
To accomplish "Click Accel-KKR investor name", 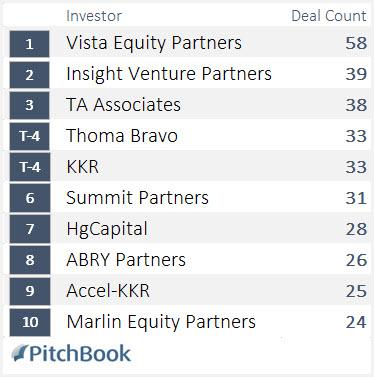I will 108,291.
